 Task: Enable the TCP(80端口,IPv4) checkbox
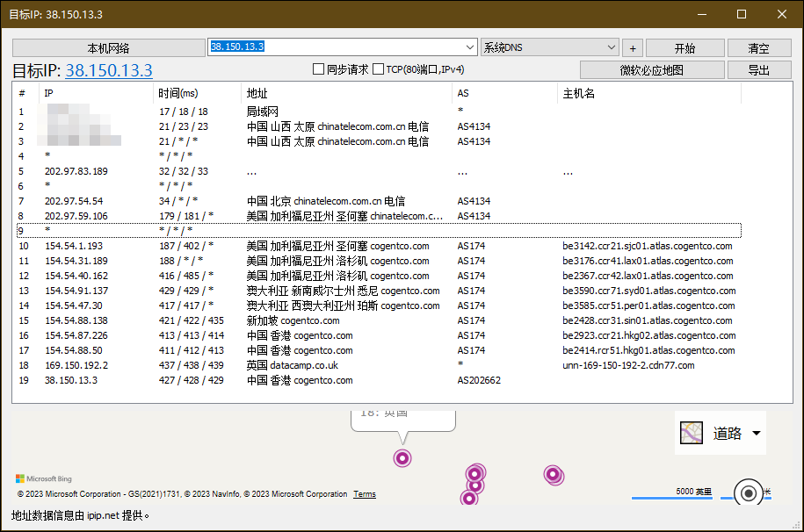point(379,69)
